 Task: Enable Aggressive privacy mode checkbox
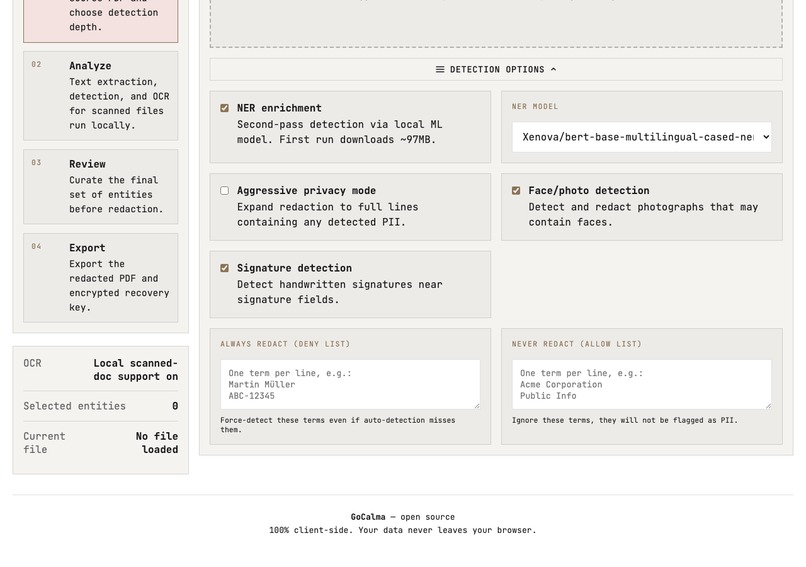tap(225, 191)
